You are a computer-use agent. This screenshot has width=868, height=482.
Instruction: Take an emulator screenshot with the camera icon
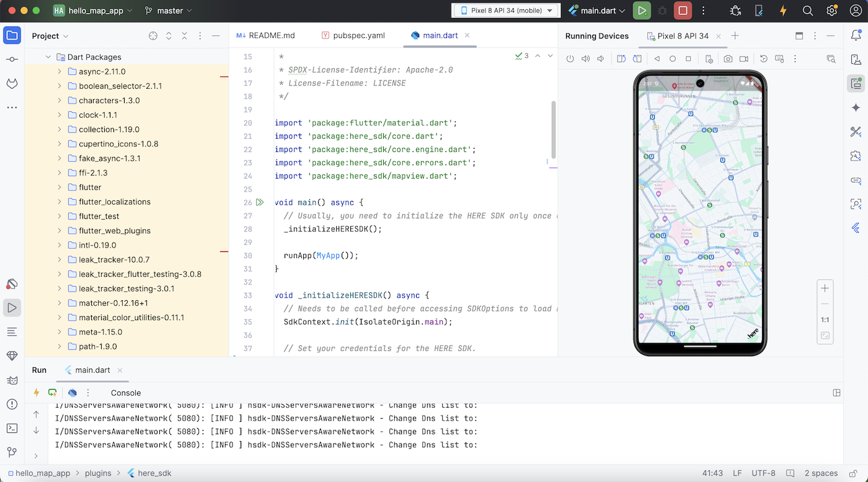click(728, 59)
